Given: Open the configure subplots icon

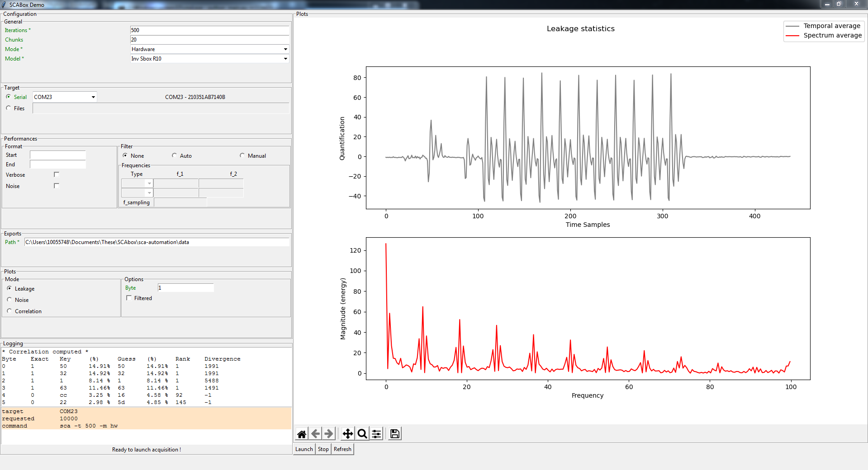Looking at the screenshot, I should coord(376,434).
